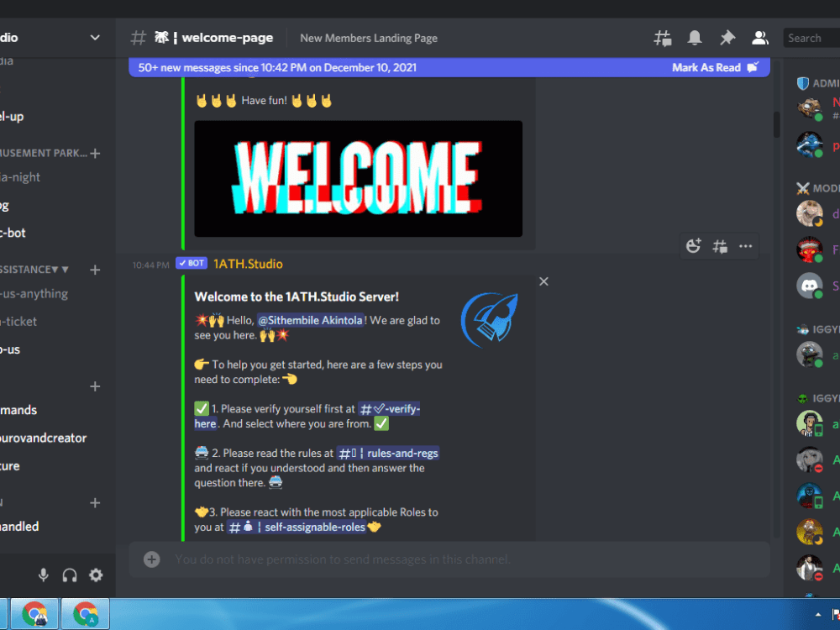
Task: Click the 1ATH.Studio bot username
Action: tap(248, 264)
